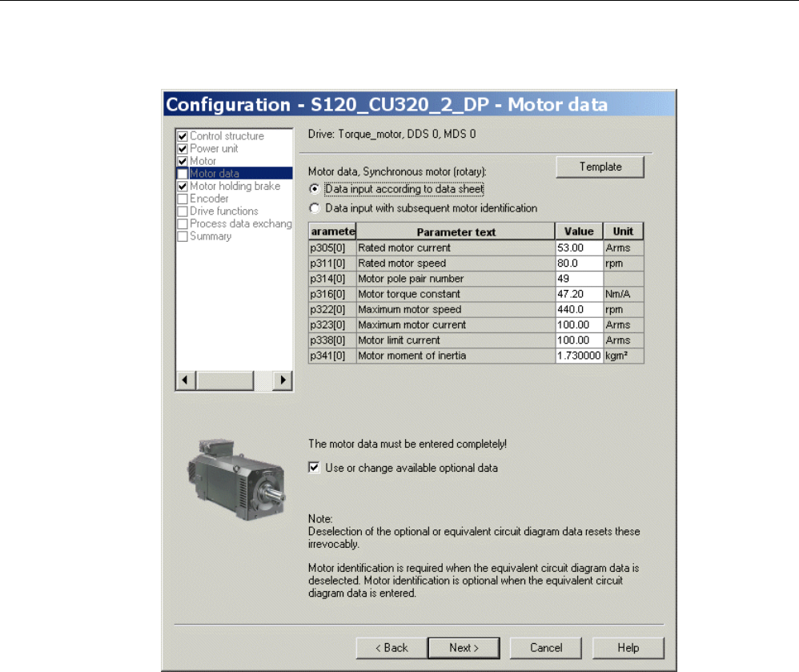Select parameter cell p341[0]
Screen dimensions: 799x672
(x=332, y=356)
